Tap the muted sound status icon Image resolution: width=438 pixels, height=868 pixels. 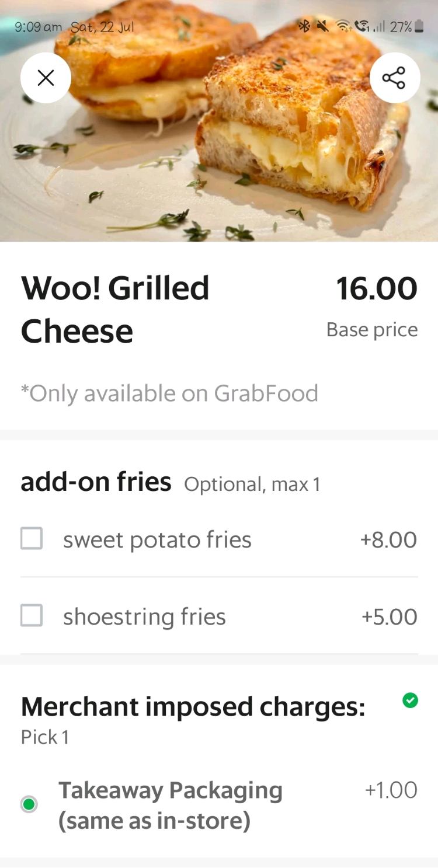point(322,26)
